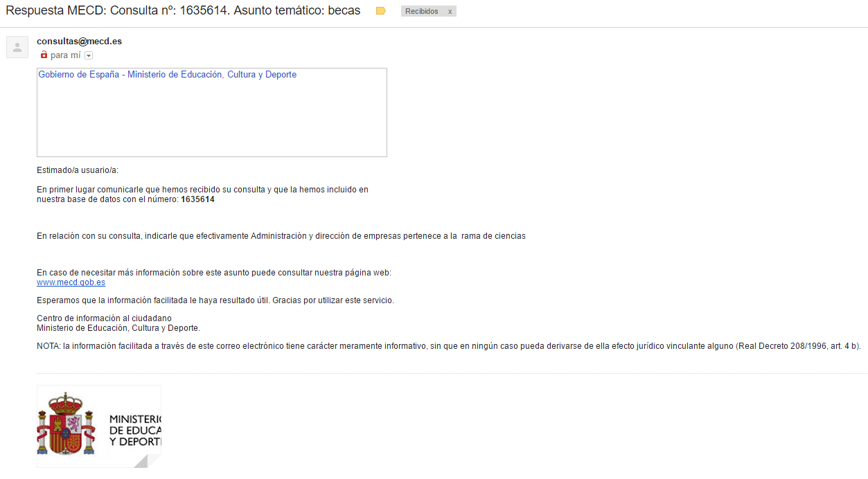This screenshot has height=479, width=868.
Task: Click the sender profile avatar icon
Action: [17, 47]
